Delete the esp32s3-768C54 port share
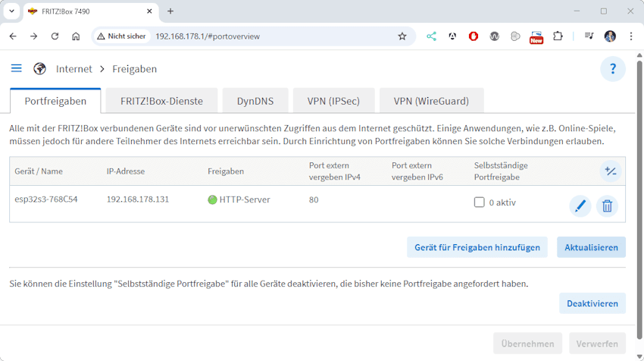The width and height of the screenshot is (644, 361). tap(607, 206)
